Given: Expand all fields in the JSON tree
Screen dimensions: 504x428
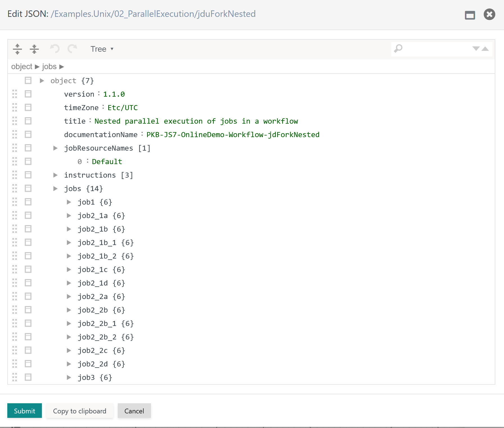Looking at the screenshot, I should click(x=17, y=49).
